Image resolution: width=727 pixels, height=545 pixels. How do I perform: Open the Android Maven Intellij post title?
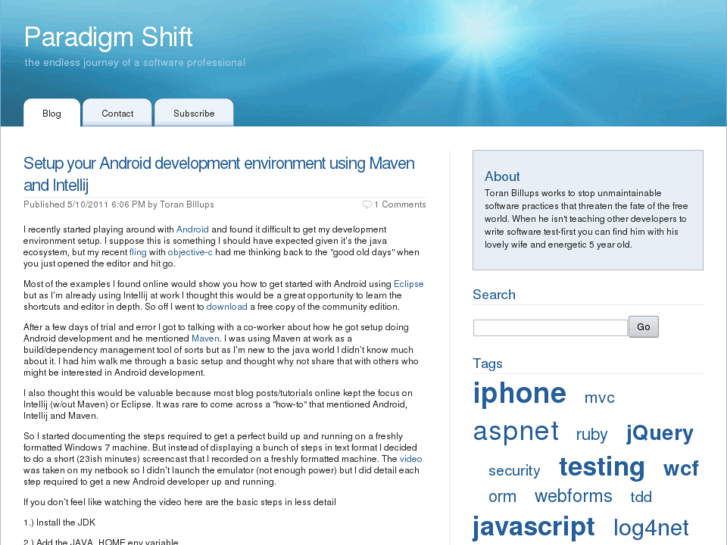pos(219,174)
